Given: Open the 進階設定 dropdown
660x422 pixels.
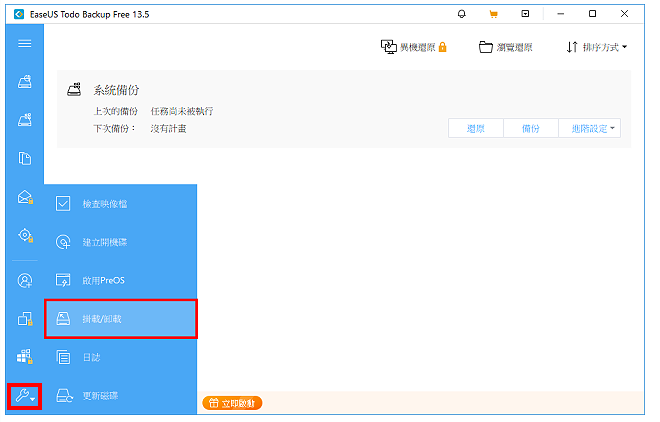Looking at the screenshot, I should (x=590, y=128).
